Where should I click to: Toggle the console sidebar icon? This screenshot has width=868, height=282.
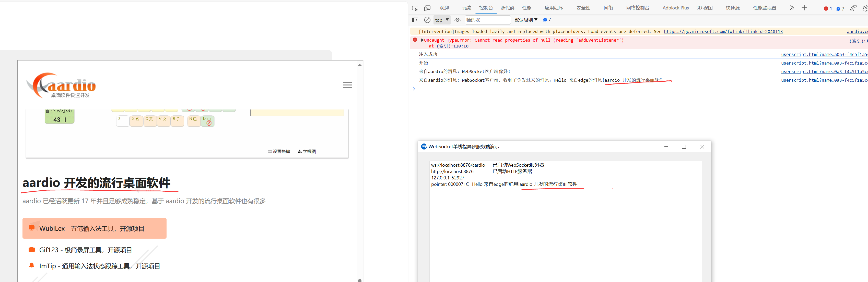coord(415,20)
